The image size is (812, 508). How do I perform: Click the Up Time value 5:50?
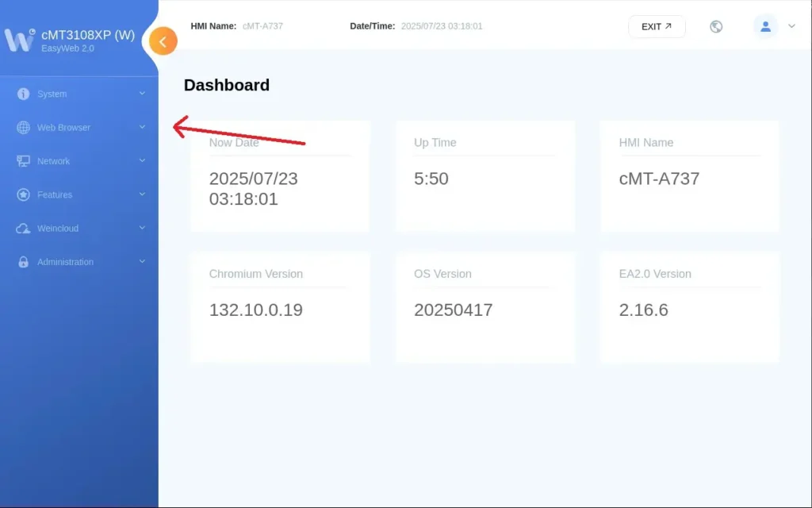(431, 179)
